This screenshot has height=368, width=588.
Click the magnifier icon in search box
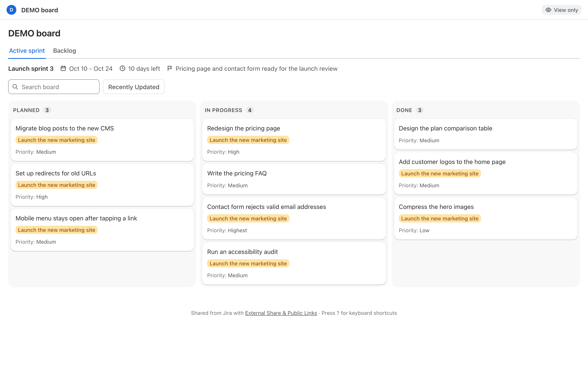15,87
